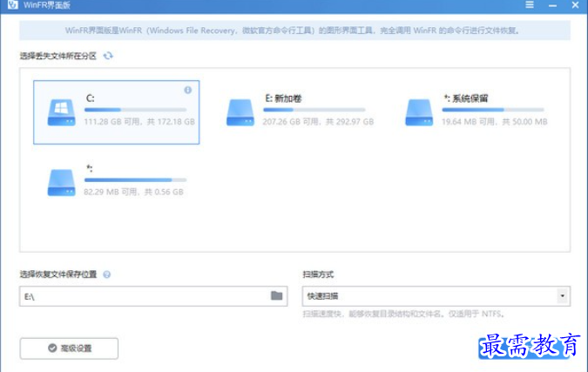This screenshot has height=372, width=588.
Task: Show info for the C: drive
Action: point(188,90)
